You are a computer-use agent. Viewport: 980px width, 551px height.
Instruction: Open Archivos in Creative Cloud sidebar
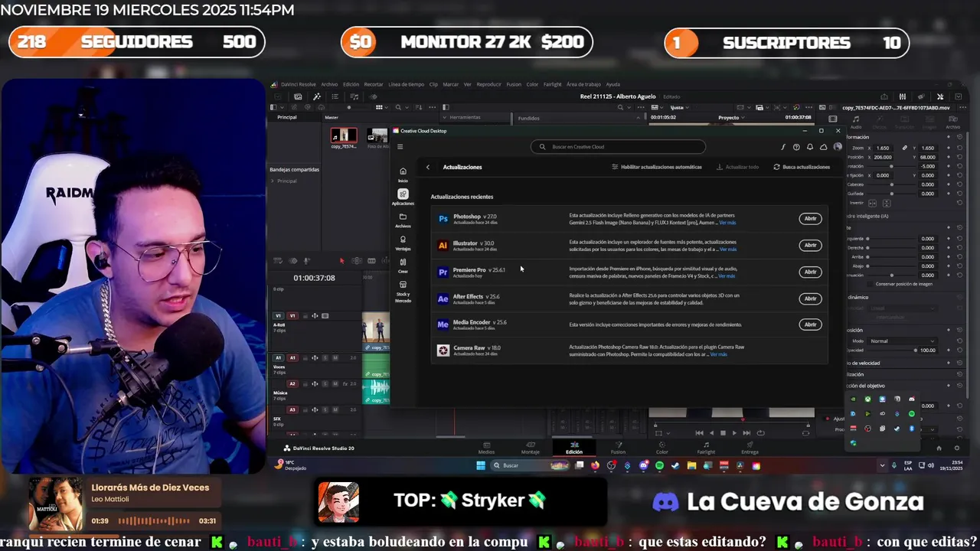click(403, 220)
